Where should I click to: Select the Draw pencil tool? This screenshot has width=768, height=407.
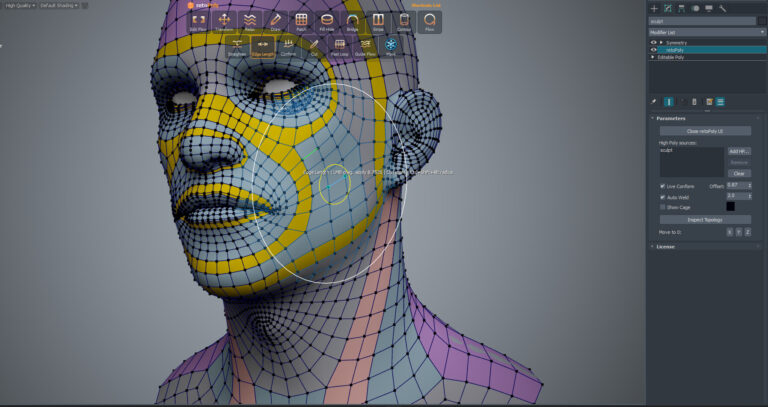pyautogui.click(x=276, y=22)
